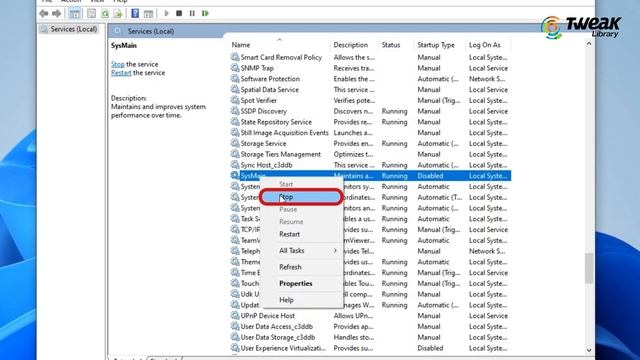Select the User Data Storage_c3ddb row
Screen dimensions: 640x360
(370, 337)
